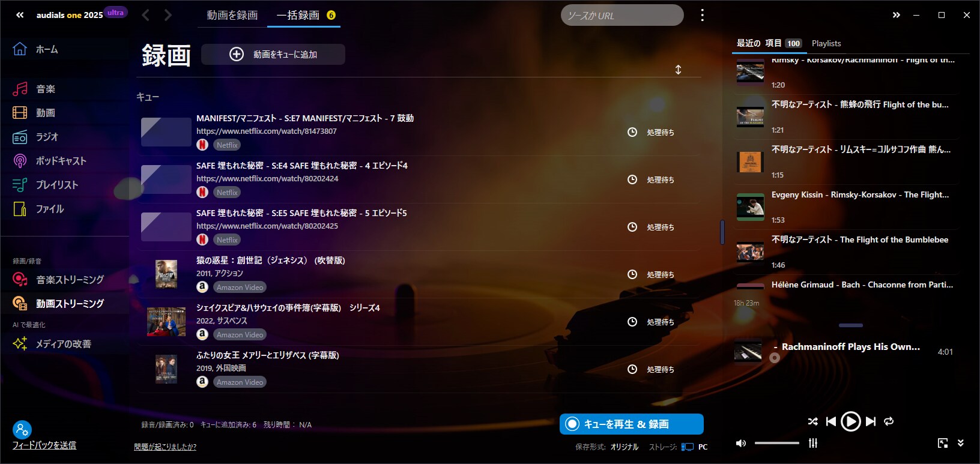Image resolution: width=980 pixels, height=464 pixels.
Task: Open the フィードバックを送信 link
Action: click(44, 445)
